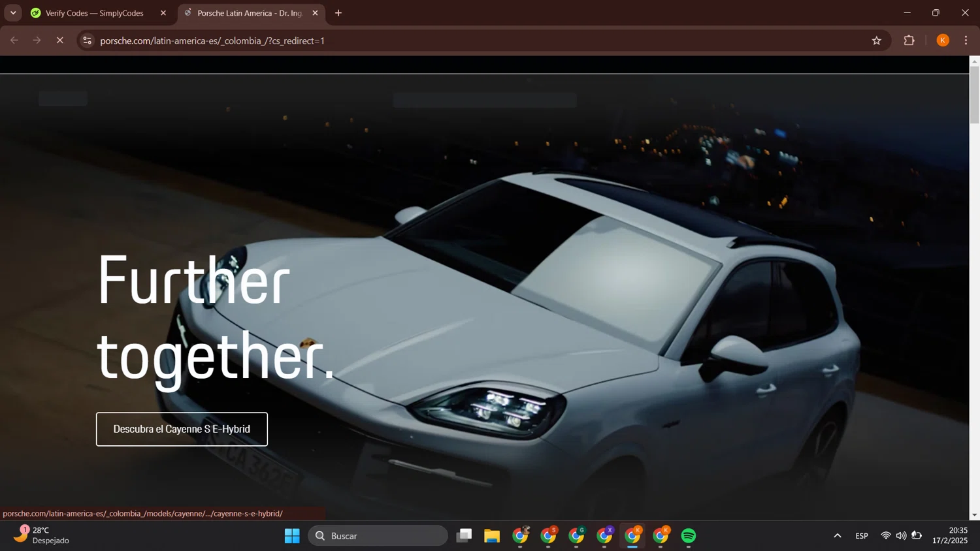Image resolution: width=980 pixels, height=551 pixels.
Task: Click the scrollbar up arrow
Action: pyautogui.click(x=974, y=61)
